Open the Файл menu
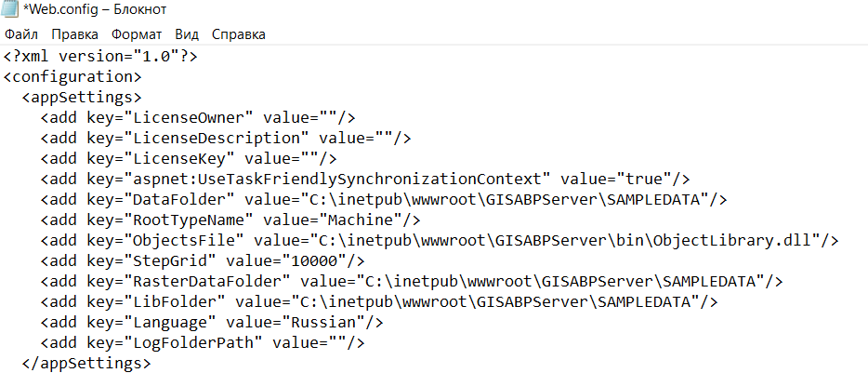The height and width of the screenshot is (373, 868). (x=21, y=34)
